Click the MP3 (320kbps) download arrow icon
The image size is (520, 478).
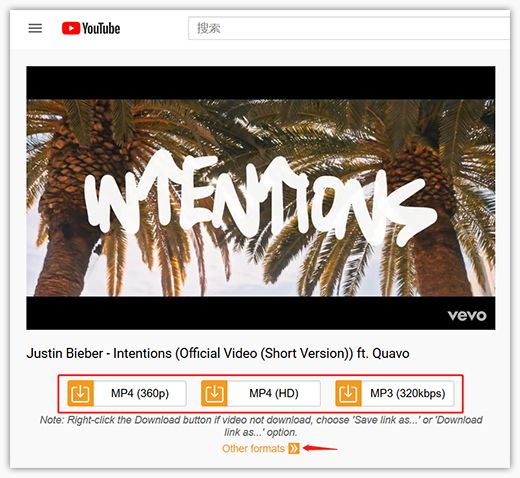348,394
